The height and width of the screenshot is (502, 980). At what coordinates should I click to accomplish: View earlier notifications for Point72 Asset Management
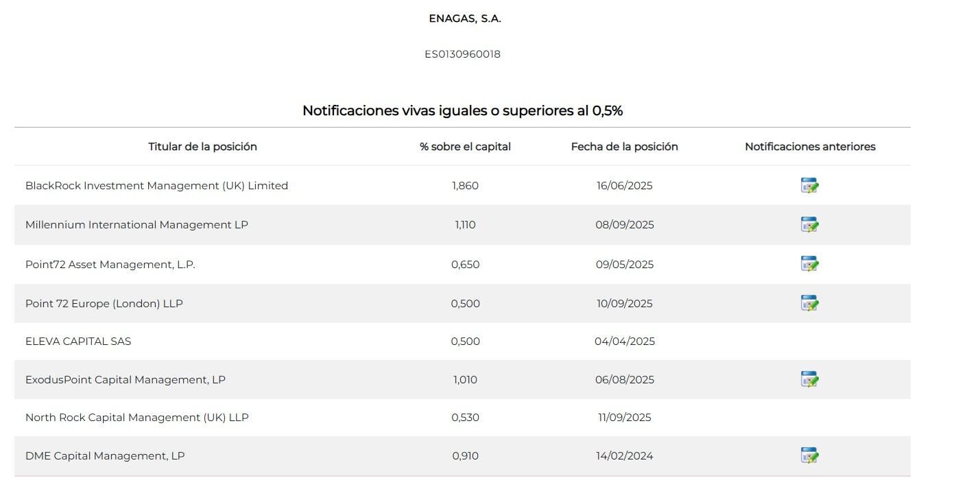point(810,264)
